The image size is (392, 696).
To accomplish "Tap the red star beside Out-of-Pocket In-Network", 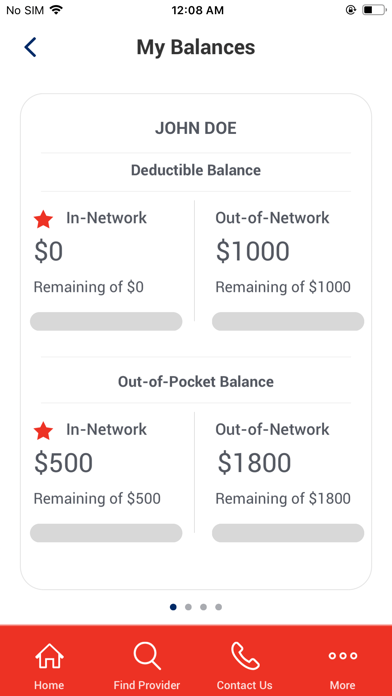I will (44, 431).
